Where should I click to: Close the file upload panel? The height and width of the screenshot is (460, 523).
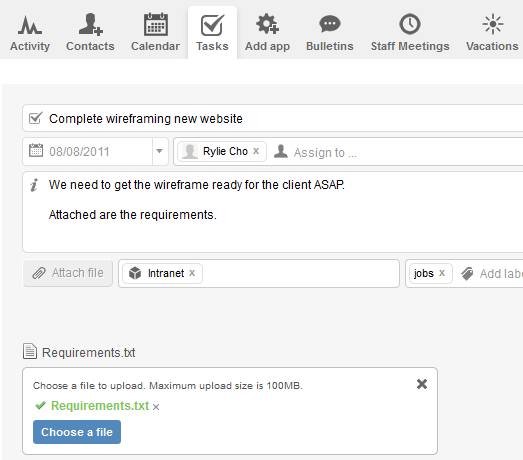click(422, 384)
